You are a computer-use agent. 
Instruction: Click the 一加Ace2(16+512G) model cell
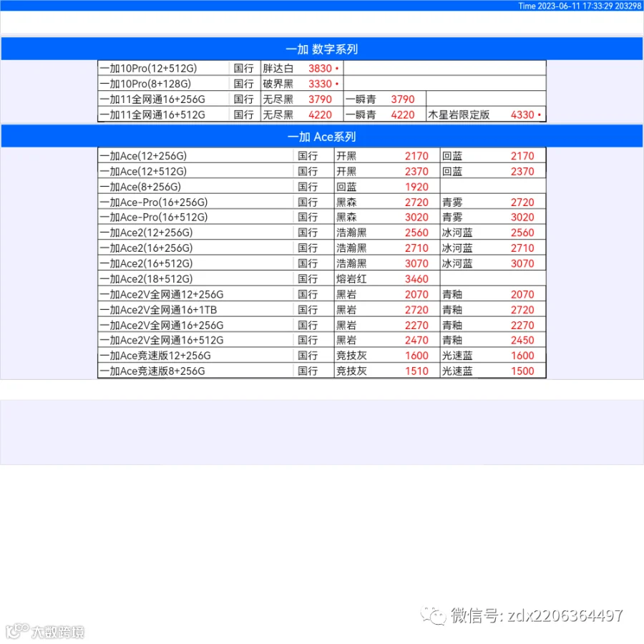point(195,263)
